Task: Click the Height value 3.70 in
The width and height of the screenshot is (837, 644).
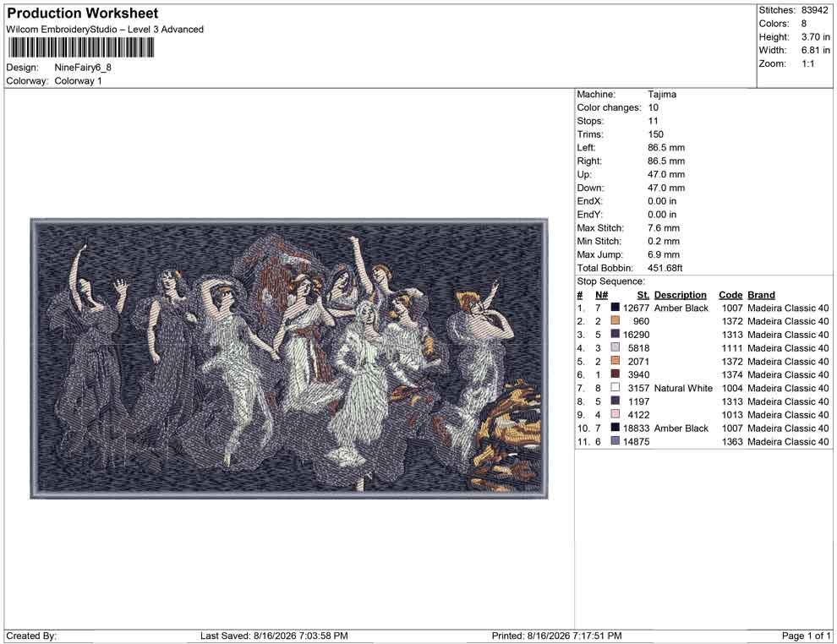Action: tap(815, 37)
